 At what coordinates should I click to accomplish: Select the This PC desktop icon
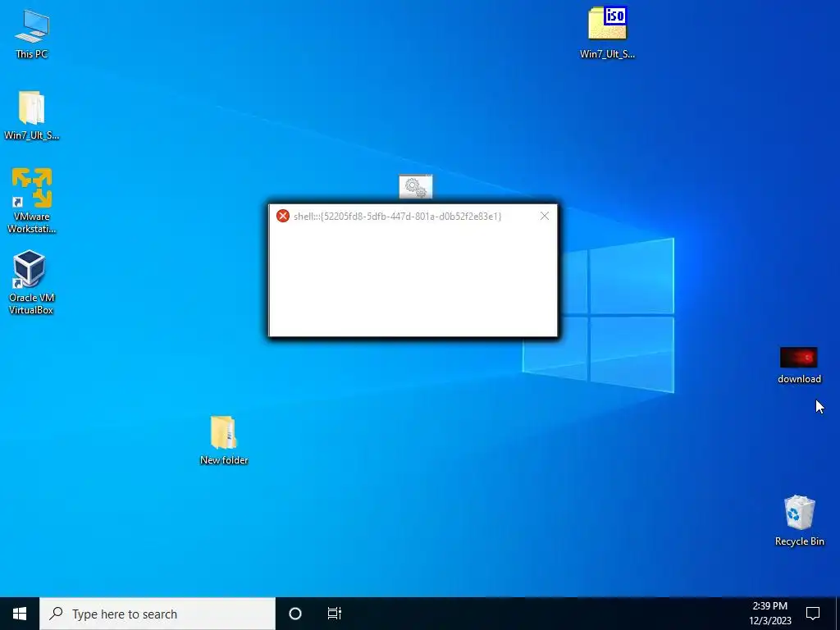tap(32, 33)
